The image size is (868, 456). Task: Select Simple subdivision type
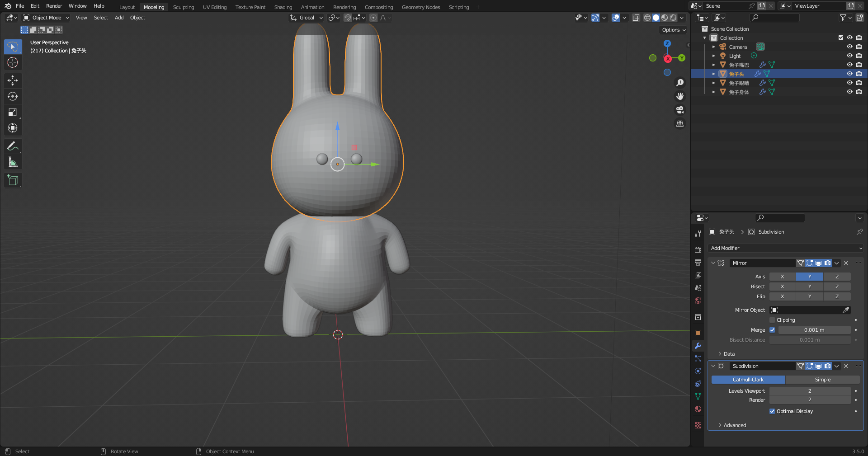[x=823, y=380]
